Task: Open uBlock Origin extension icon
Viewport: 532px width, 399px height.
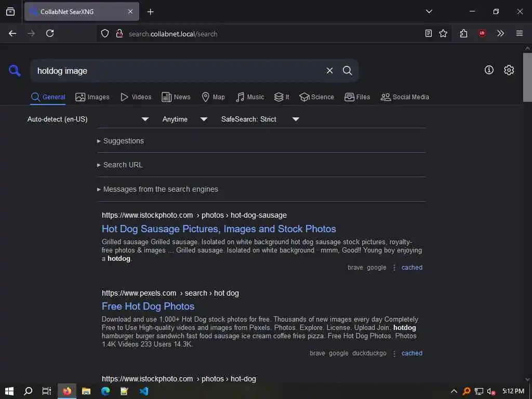Action: [x=482, y=33]
